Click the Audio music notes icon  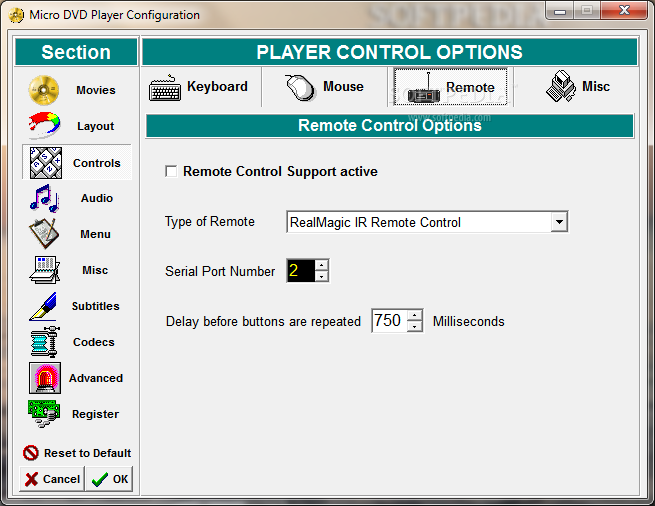click(44, 198)
